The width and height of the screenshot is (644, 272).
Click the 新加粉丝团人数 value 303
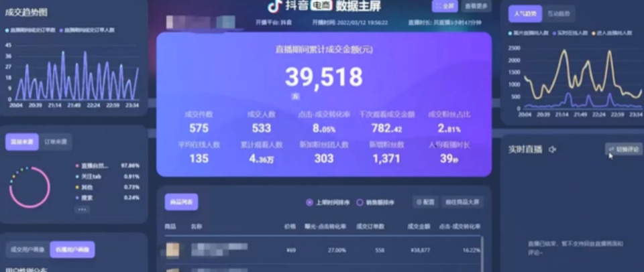coord(324,158)
